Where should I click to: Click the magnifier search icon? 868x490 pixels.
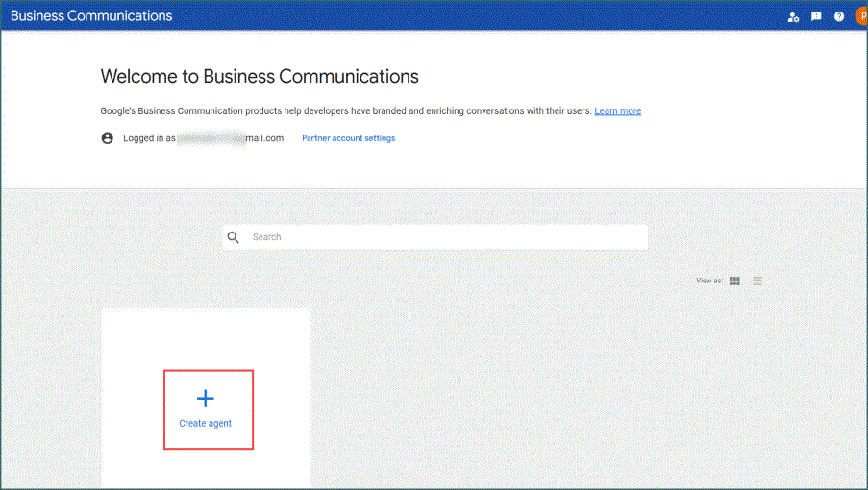click(234, 237)
